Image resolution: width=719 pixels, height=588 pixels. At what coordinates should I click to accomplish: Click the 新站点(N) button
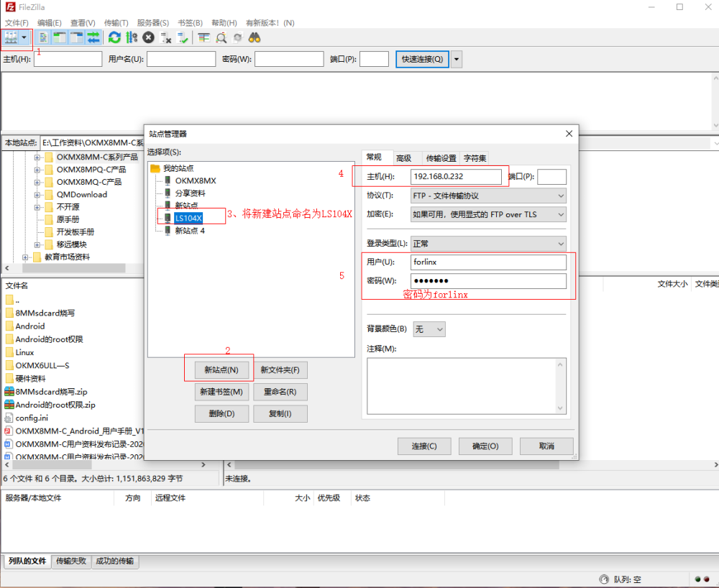click(221, 370)
